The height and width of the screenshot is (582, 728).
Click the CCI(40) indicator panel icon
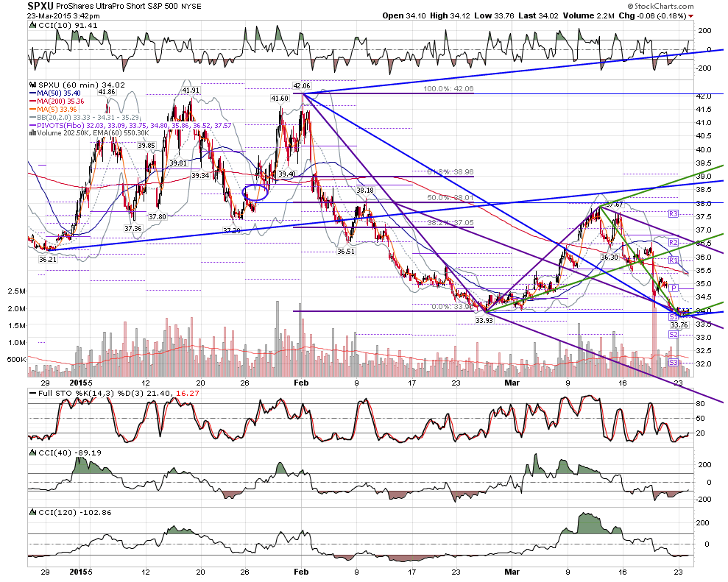click(32, 453)
